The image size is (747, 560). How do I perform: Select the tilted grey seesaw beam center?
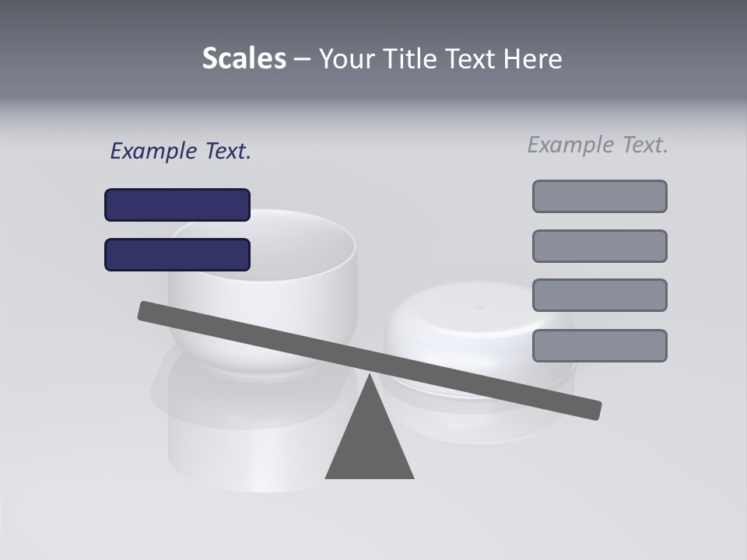(370, 361)
